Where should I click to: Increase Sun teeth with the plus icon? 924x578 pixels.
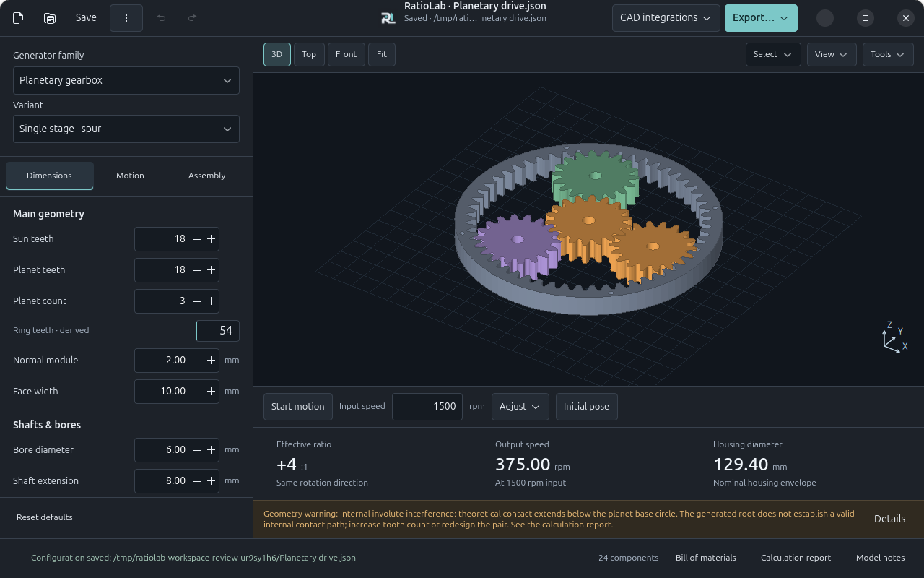[x=211, y=239]
